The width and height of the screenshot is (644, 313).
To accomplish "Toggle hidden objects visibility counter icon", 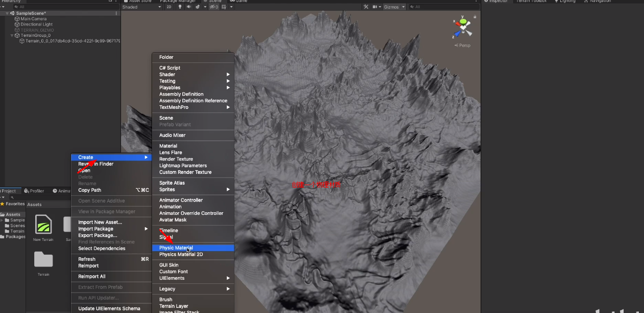I will click(214, 7).
